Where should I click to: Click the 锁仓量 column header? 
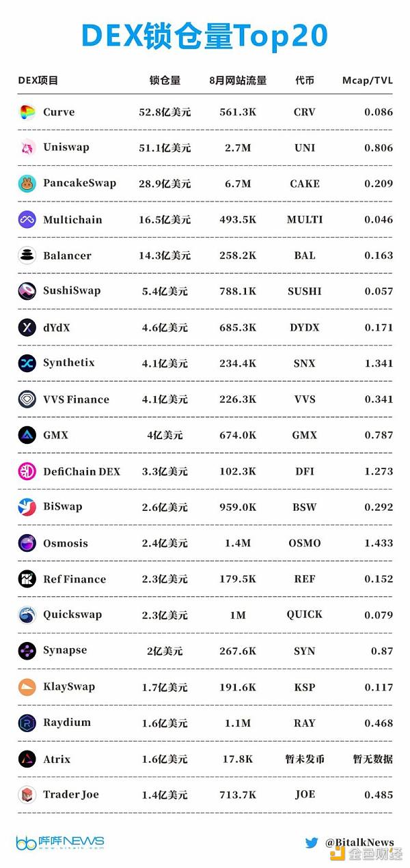(x=165, y=81)
